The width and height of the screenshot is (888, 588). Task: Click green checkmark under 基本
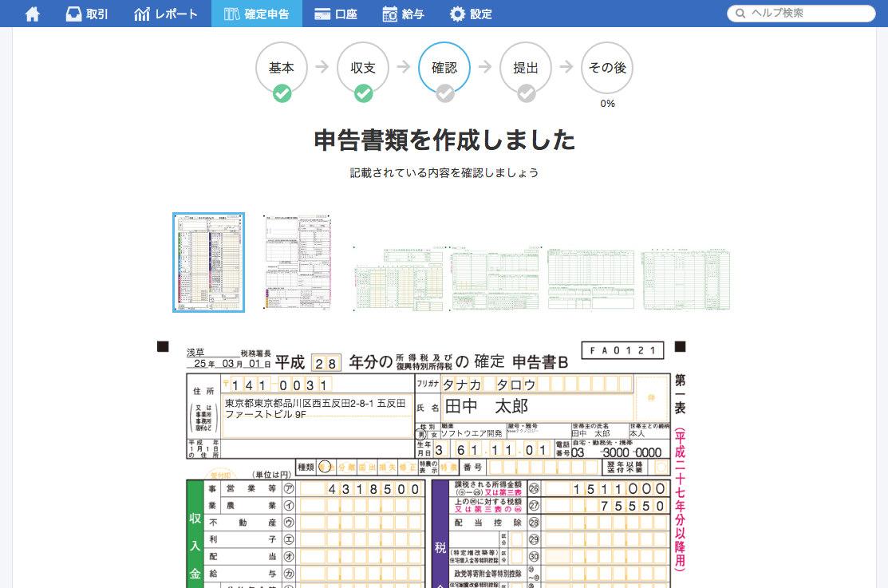(282, 93)
